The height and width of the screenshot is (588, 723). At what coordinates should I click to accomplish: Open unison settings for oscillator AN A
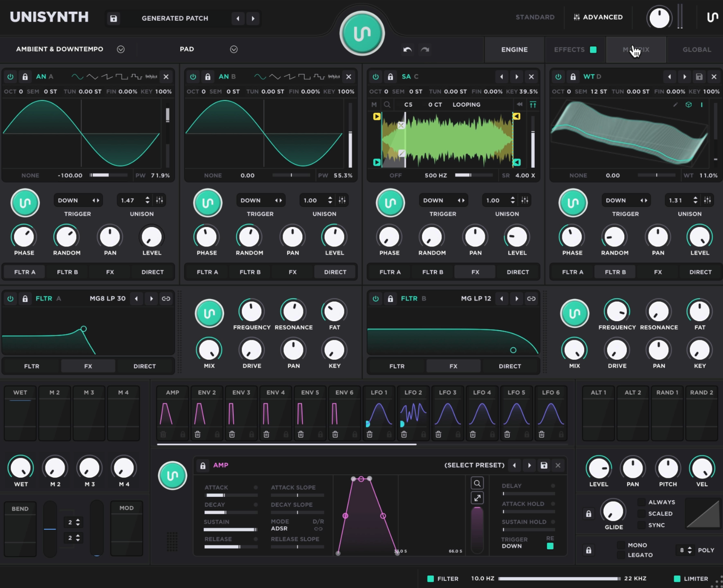[x=160, y=200]
